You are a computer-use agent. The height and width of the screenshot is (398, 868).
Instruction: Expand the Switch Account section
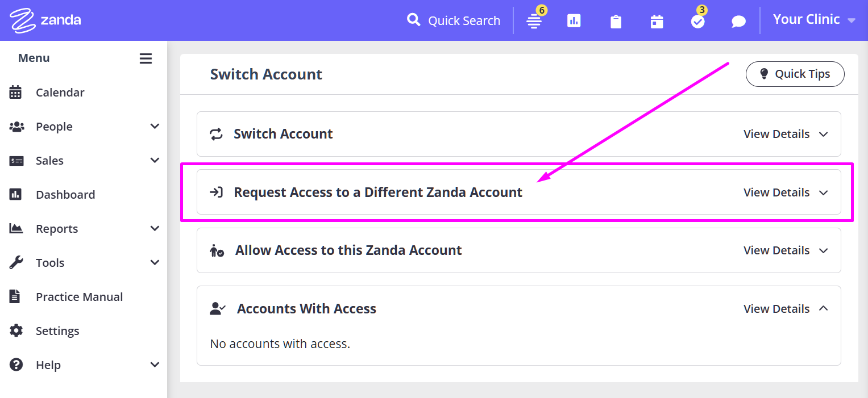coord(786,134)
